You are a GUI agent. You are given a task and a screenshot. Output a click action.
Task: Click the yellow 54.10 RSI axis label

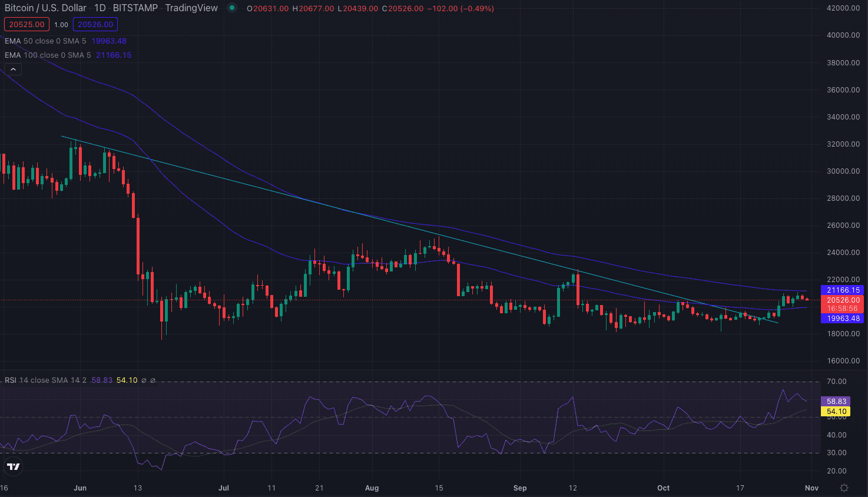[836, 412]
